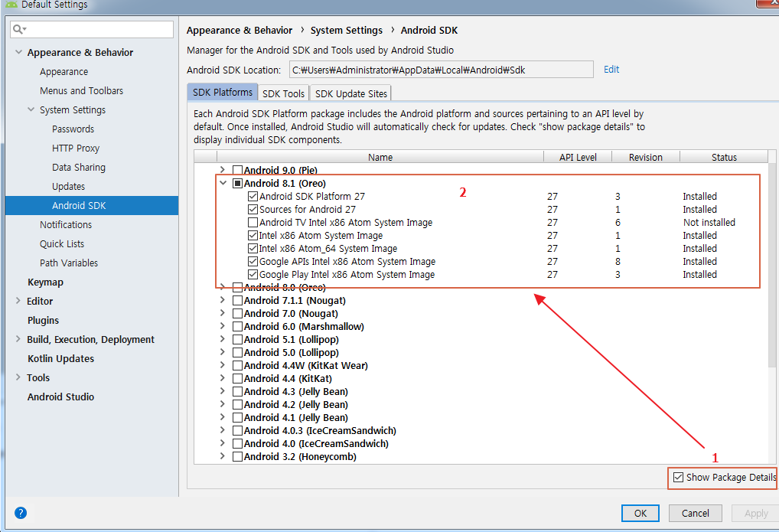Uncheck Google APIs Intel x86 Atom System Image
The image size is (779, 532).
point(253,262)
